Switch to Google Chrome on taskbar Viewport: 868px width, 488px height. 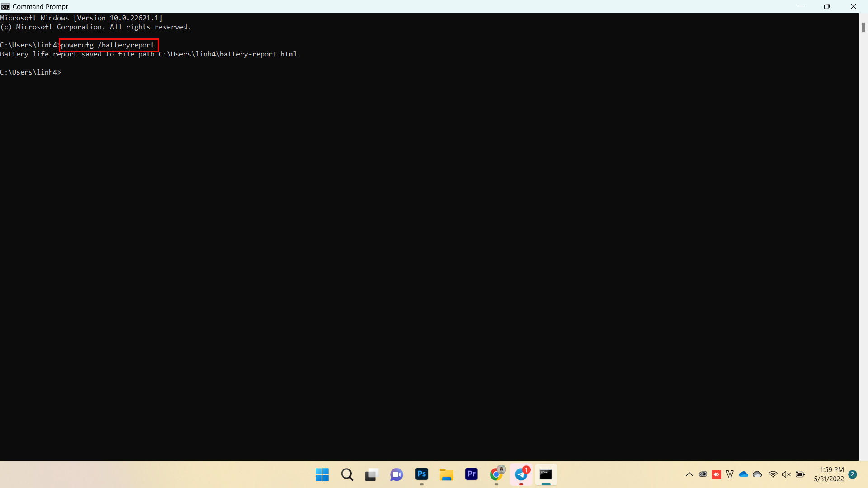click(496, 474)
